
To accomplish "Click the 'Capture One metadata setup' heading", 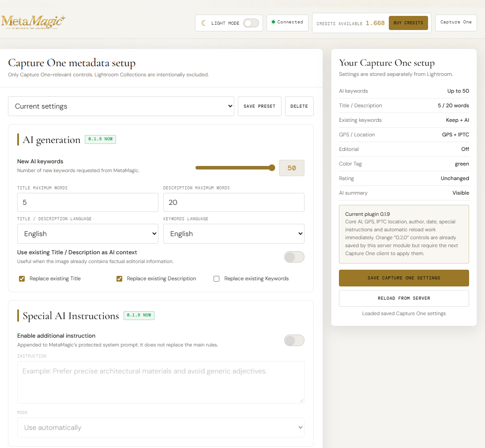I will (x=72, y=63).
